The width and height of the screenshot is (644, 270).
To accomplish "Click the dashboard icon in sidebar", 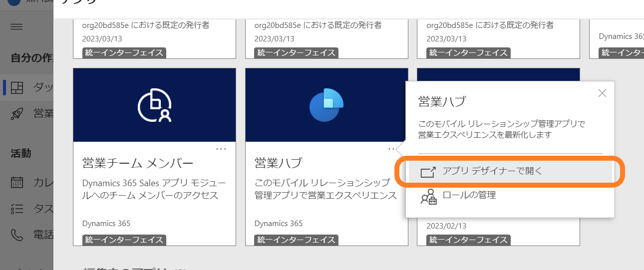I will pos(17,87).
